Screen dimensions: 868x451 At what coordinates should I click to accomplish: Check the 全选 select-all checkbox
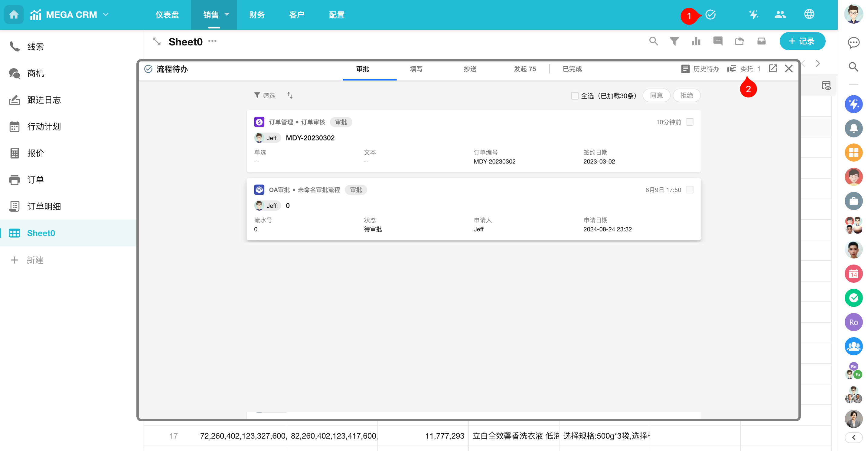(575, 96)
